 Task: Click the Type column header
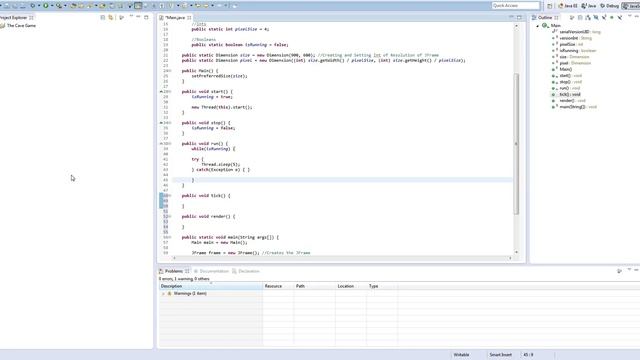(x=382, y=286)
